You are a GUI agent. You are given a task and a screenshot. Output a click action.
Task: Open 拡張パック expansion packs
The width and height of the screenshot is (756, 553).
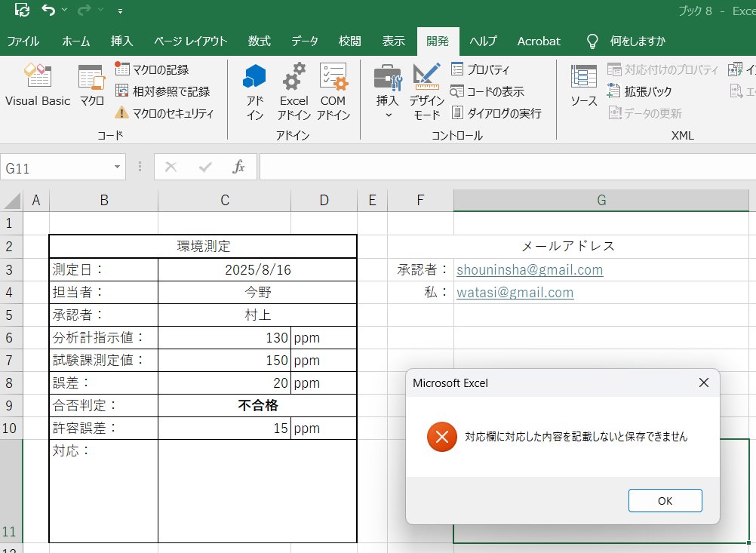coord(639,91)
